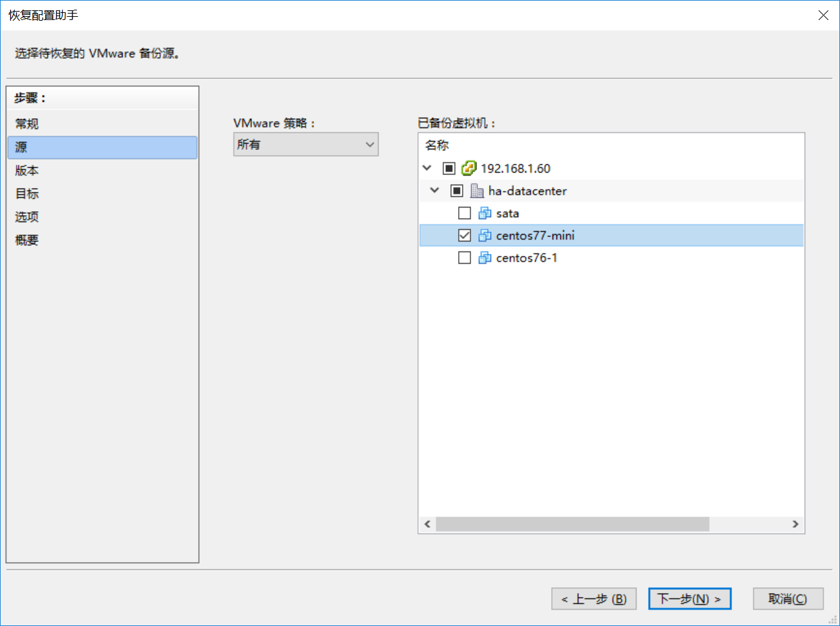Screen dimensions: 840x626
Task: Click the sata virtual machine icon
Action: [485, 213]
